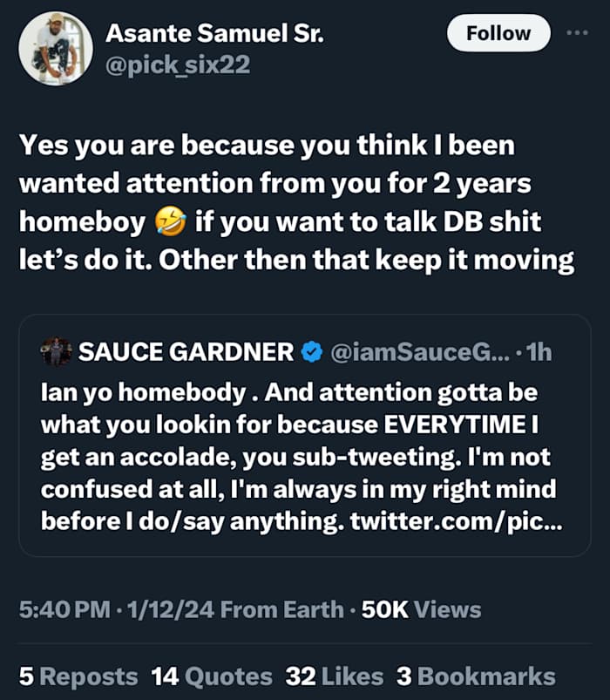View the 5 Reposts list
Screen dimensions: 610x700
click(78, 676)
